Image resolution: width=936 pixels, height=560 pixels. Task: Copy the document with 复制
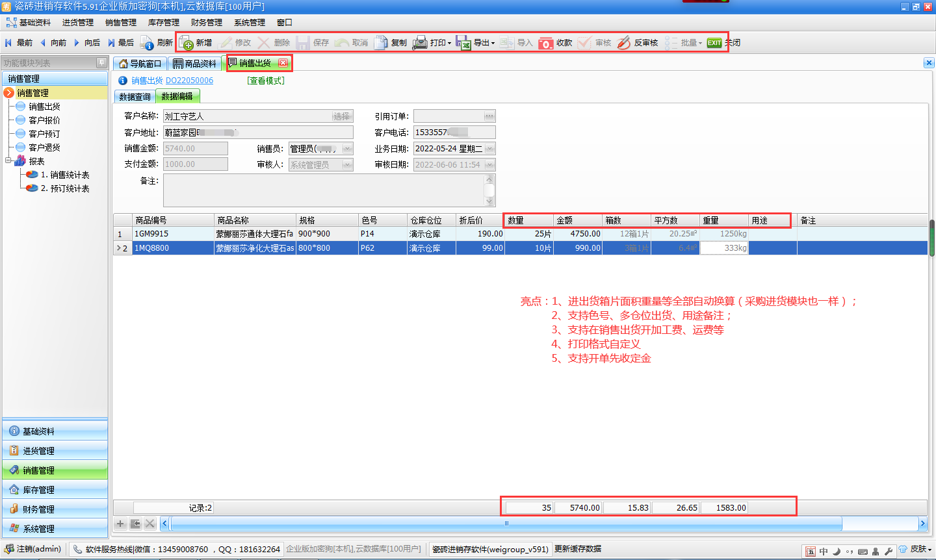tap(391, 43)
